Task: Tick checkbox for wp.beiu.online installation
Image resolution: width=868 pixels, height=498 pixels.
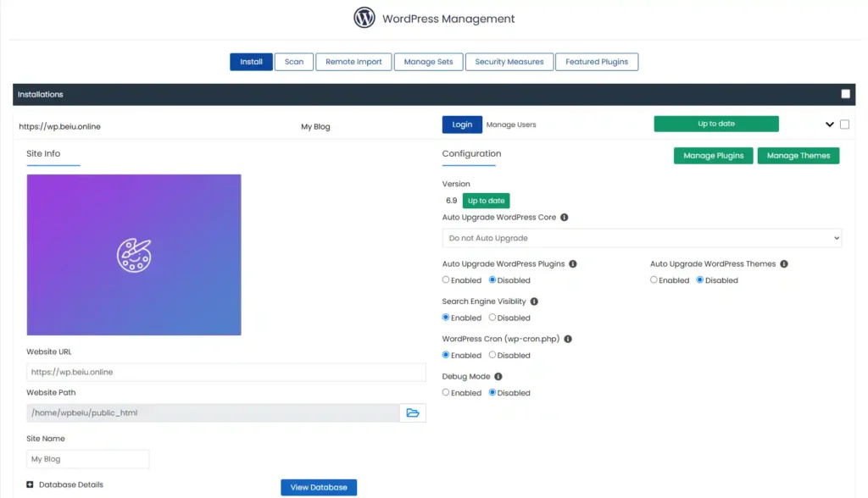Action: (x=844, y=125)
